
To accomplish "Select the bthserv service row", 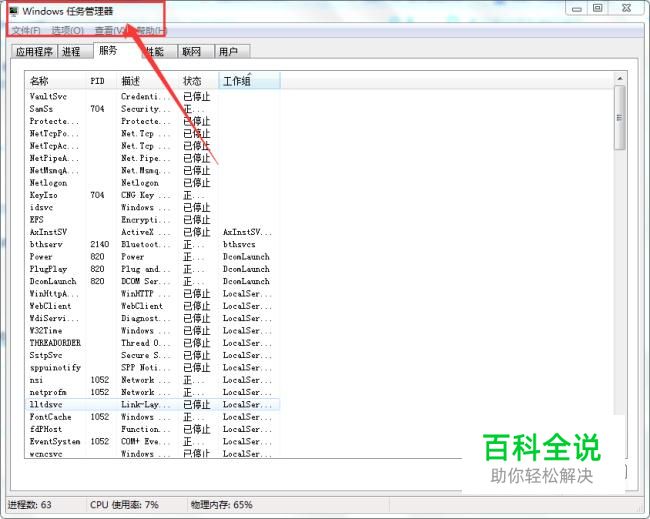I will point(153,245).
